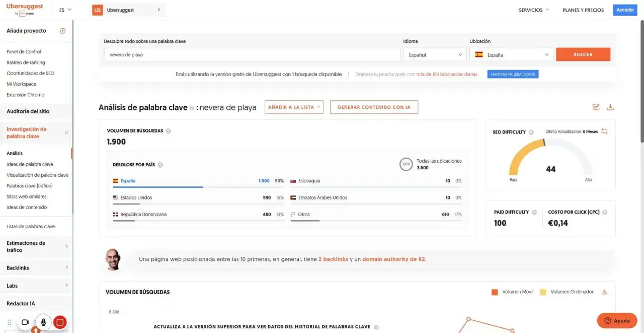Screen dimensions: 644x333
Task: Click info icon beside Análisis de palabra clave
Action: [192, 108]
